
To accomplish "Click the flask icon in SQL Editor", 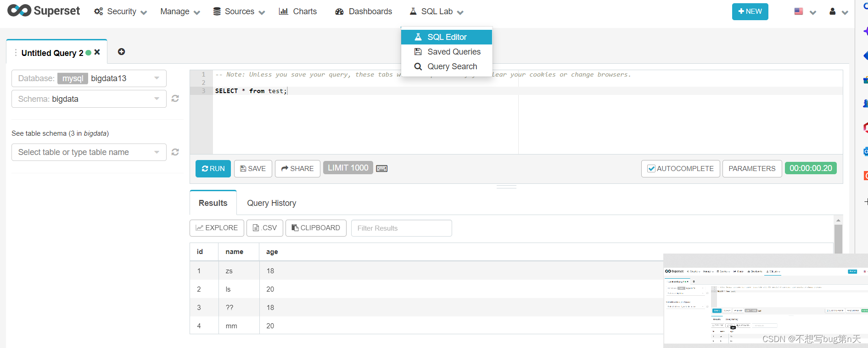I will (418, 37).
